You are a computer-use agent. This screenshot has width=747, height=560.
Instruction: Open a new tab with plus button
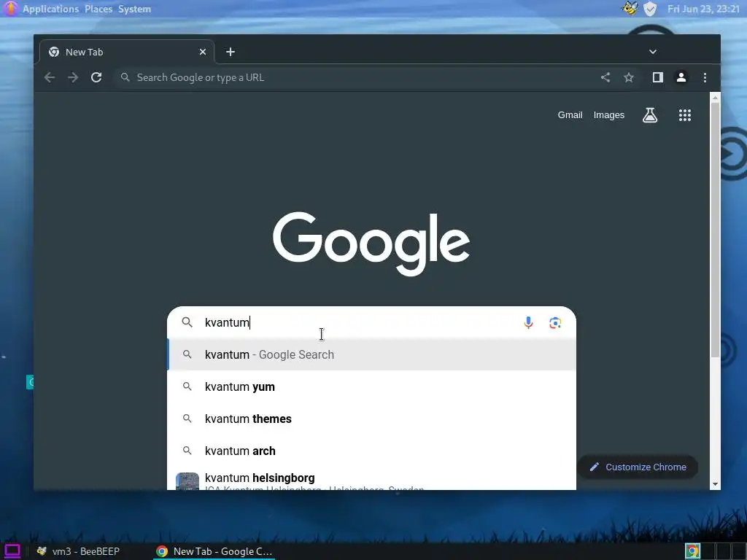click(231, 52)
